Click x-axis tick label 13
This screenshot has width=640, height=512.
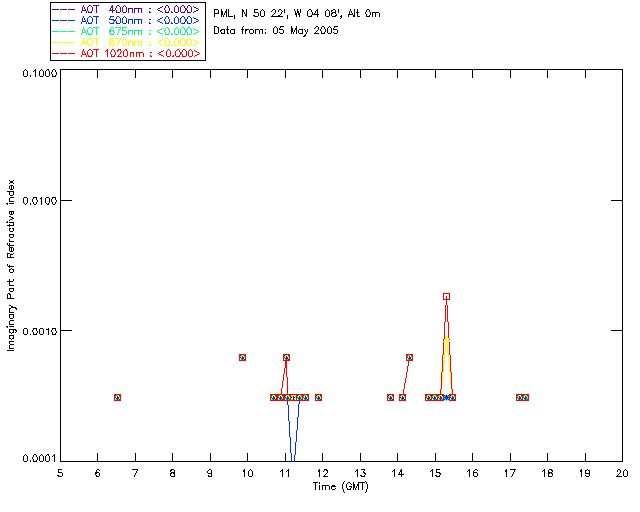coord(360,473)
